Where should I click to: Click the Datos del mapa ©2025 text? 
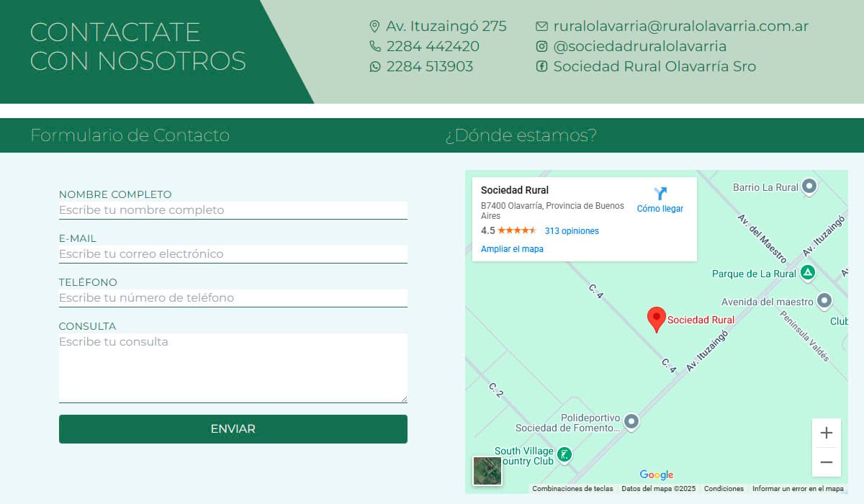pyautogui.click(x=659, y=489)
